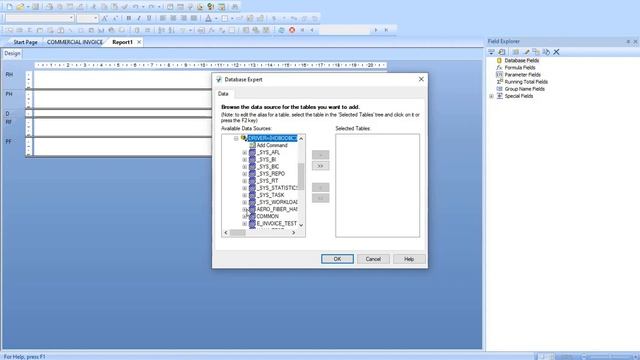Select the E_INVOICE_TEST schema
This screenshot has height=360, width=640.
277,224
